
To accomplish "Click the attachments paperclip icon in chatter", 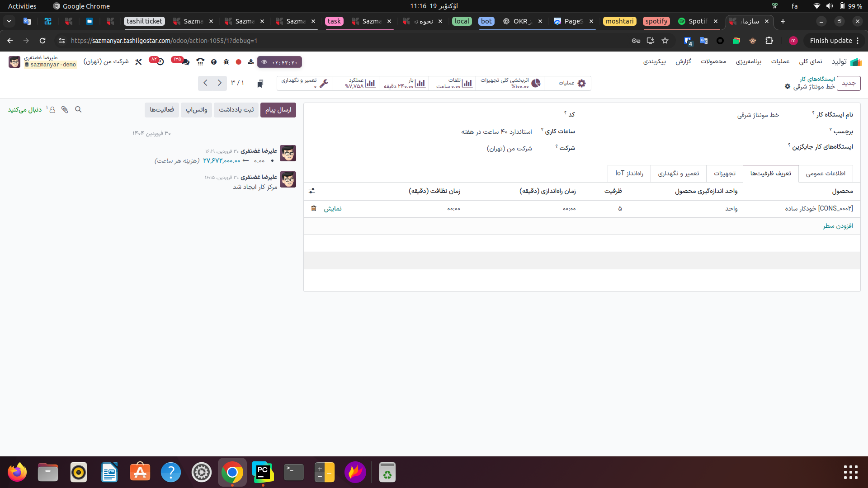I will 65,110.
